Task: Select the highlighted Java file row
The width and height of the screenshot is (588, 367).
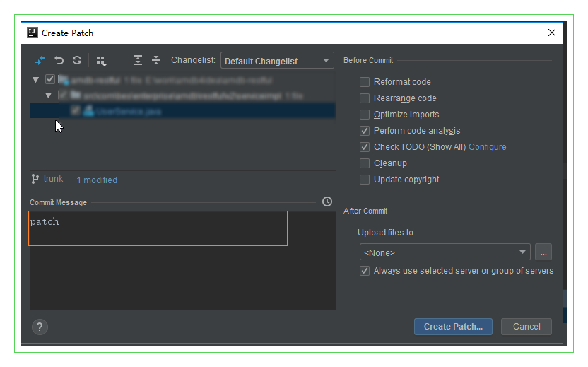Action: [182, 111]
